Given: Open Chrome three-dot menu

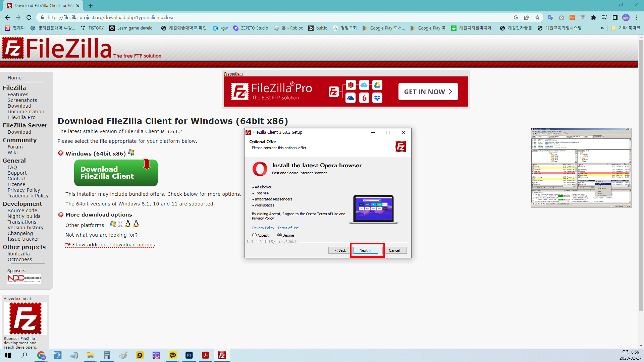Looking at the screenshot, I should 637,17.
